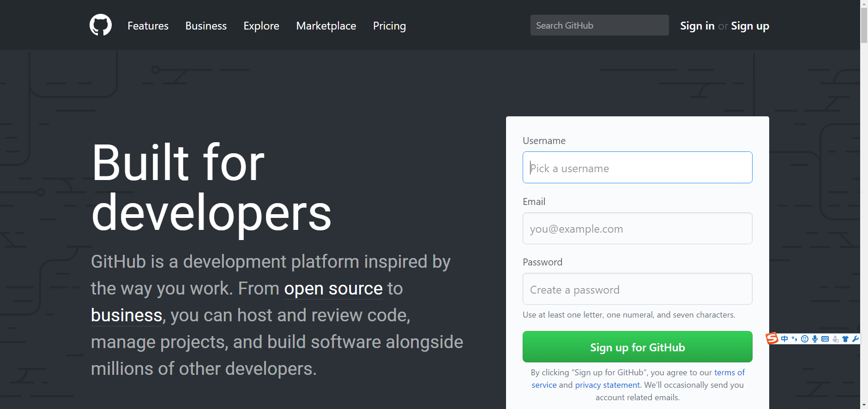This screenshot has width=868, height=409.
Task: Click the 'Use at least one letter' hint
Action: point(629,315)
